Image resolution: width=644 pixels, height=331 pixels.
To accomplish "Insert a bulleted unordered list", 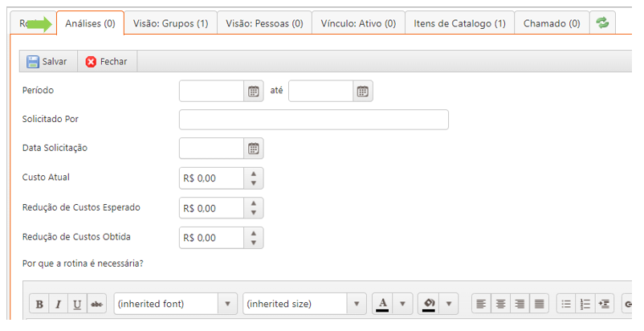I will tap(566, 304).
